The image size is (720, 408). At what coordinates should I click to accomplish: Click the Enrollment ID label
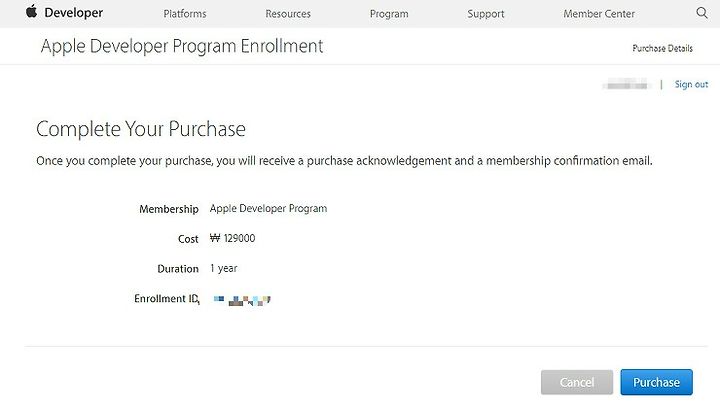pos(166,298)
